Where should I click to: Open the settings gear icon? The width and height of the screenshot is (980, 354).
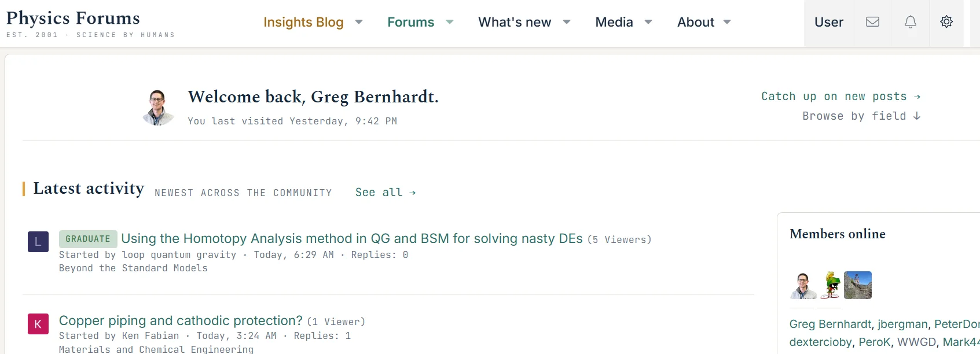tap(946, 22)
